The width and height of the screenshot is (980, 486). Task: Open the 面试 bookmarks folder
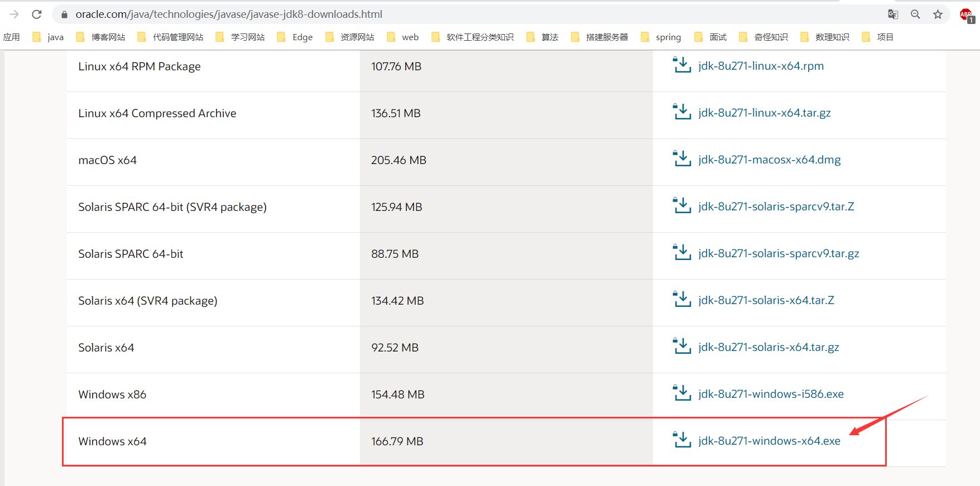(711, 37)
